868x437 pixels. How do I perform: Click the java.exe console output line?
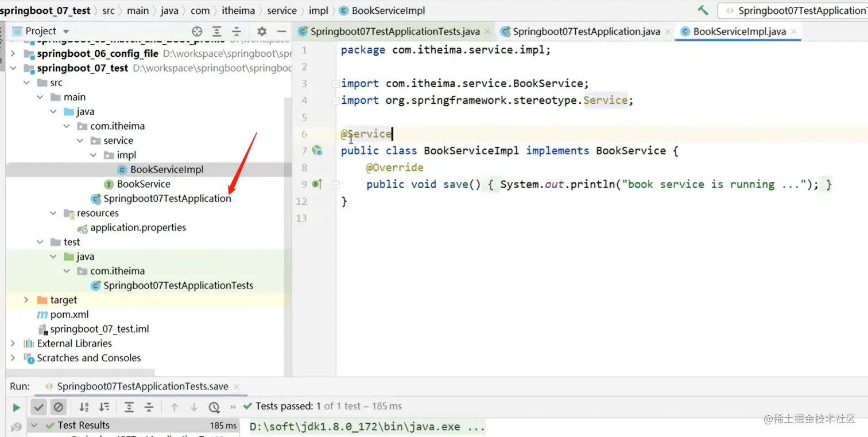[x=368, y=427]
